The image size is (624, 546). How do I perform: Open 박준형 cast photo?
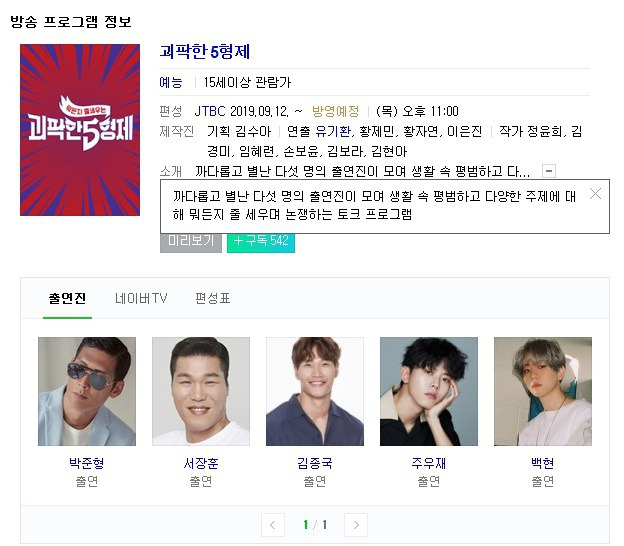click(x=87, y=391)
